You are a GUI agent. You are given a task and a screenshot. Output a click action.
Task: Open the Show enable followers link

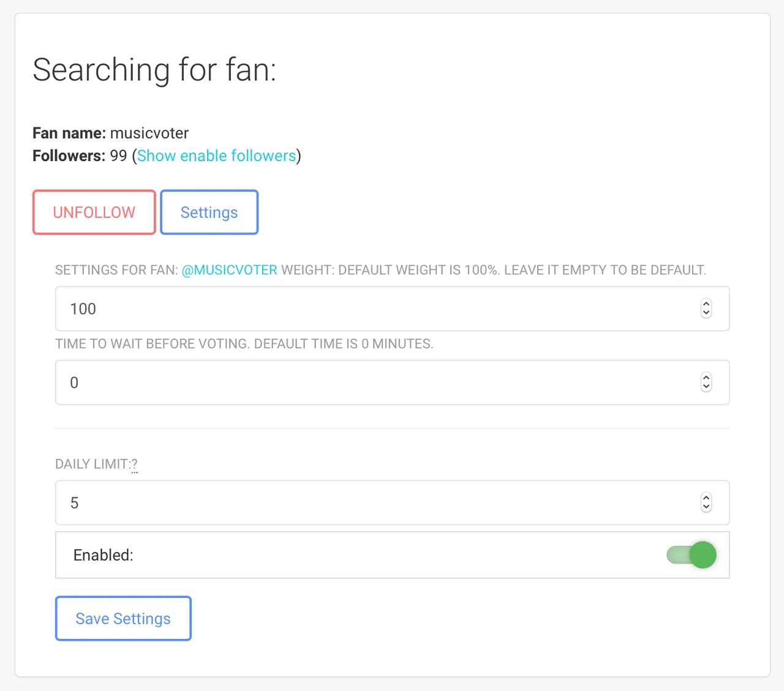[216, 156]
